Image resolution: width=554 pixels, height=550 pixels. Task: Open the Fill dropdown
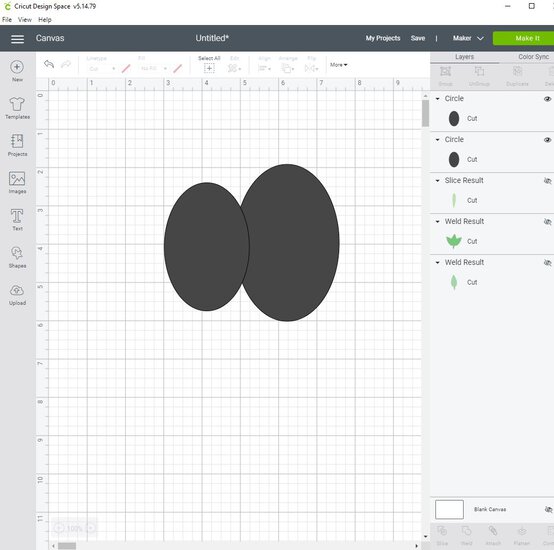154,69
